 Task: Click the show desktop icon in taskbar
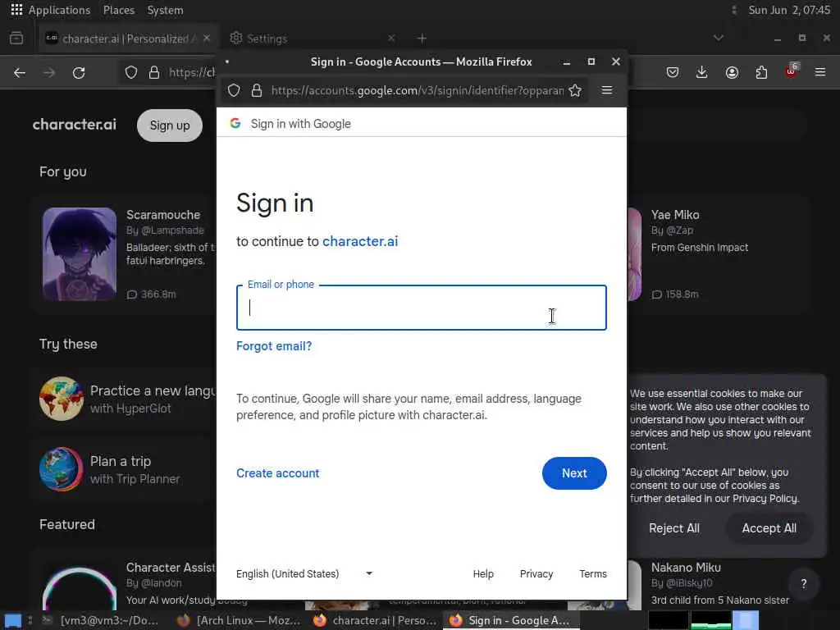(x=13, y=620)
